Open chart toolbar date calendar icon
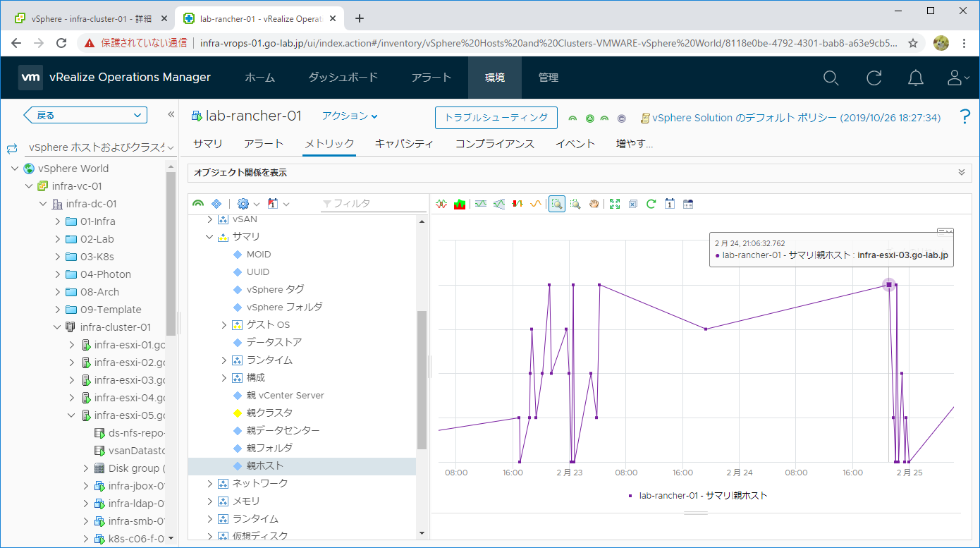This screenshot has height=548, width=980. click(x=670, y=204)
